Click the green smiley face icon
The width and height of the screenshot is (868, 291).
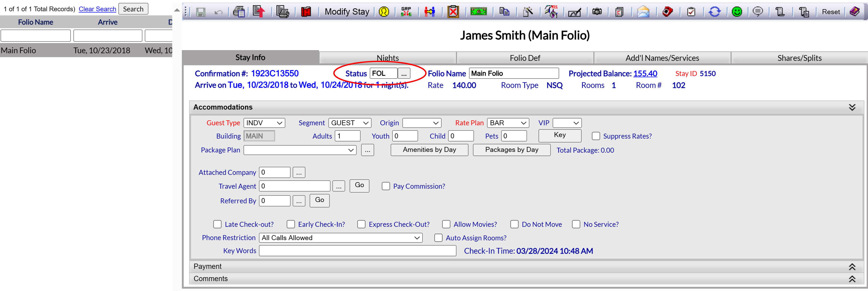click(737, 12)
